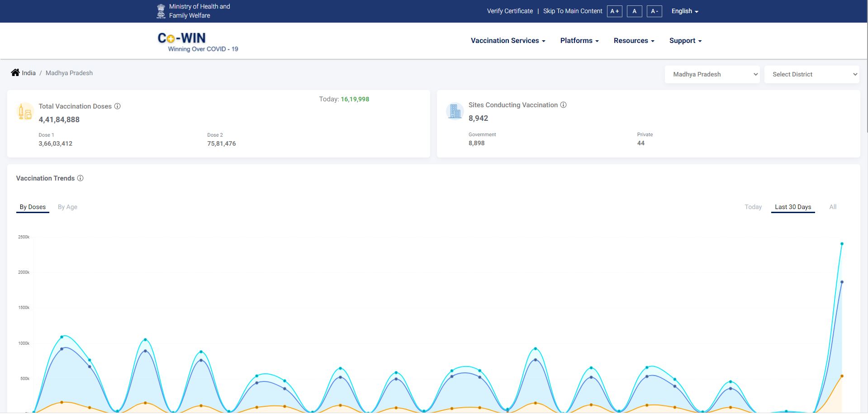The width and height of the screenshot is (868, 414).
Task: Switch to By Age tab
Action: pyautogui.click(x=67, y=207)
